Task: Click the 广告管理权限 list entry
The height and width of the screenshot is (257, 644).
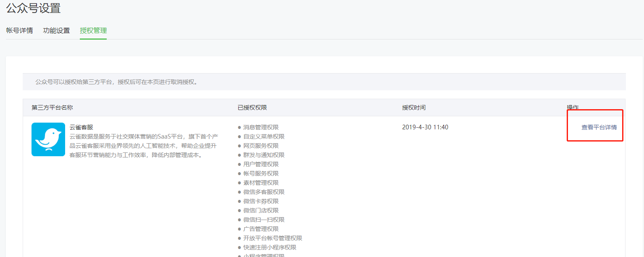Action: [x=260, y=229]
